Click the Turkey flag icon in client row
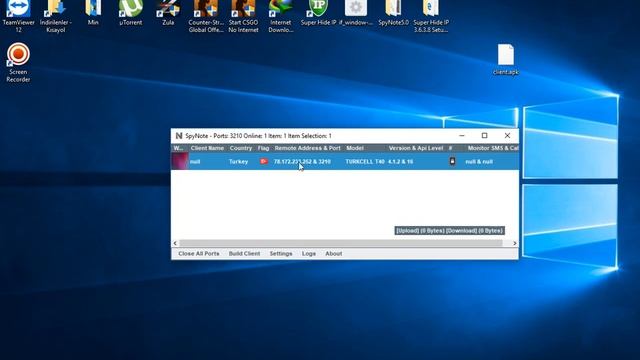 [x=264, y=162]
